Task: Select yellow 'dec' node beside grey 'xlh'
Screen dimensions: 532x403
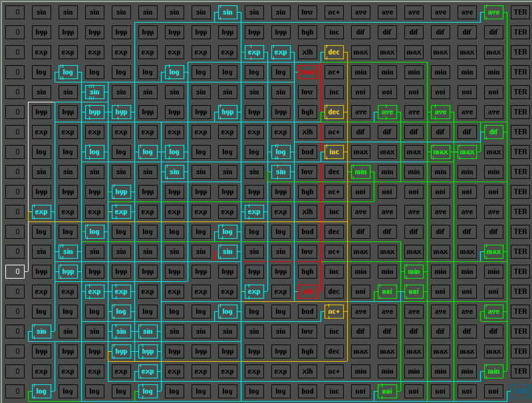Action: [x=334, y=52]
